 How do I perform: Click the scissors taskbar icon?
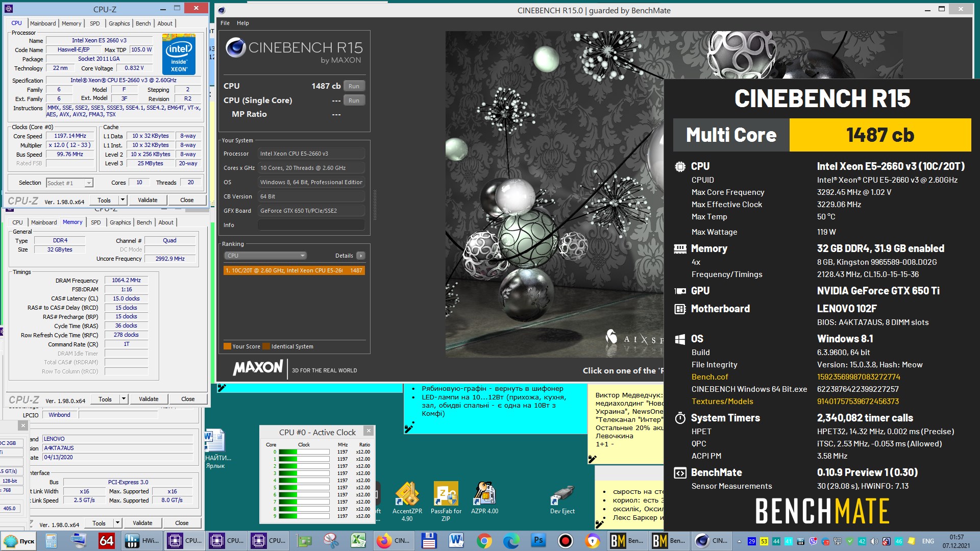[x=331, y=541]
